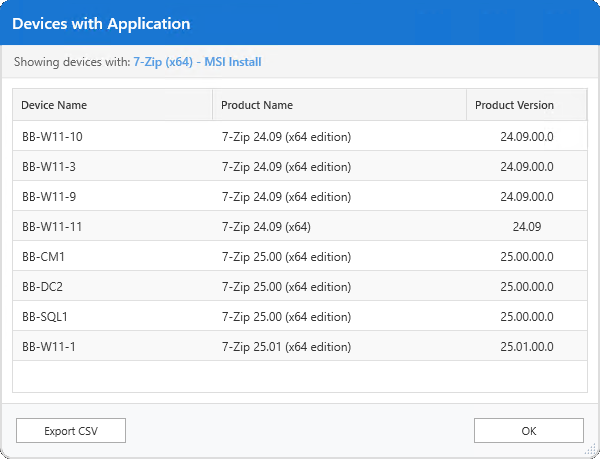Select device BB-SQL1

point(45,317)
